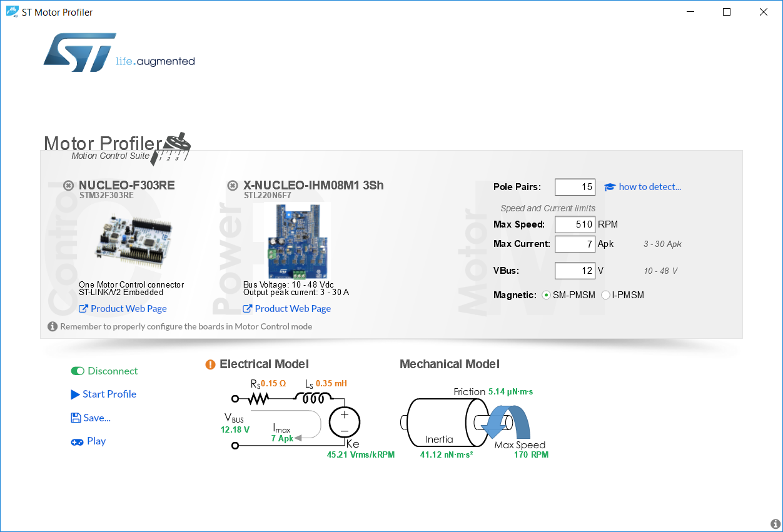The image size is (783, 532).
Task: Click the STM32F303RE subtitle text
Action: pos(106,195)
